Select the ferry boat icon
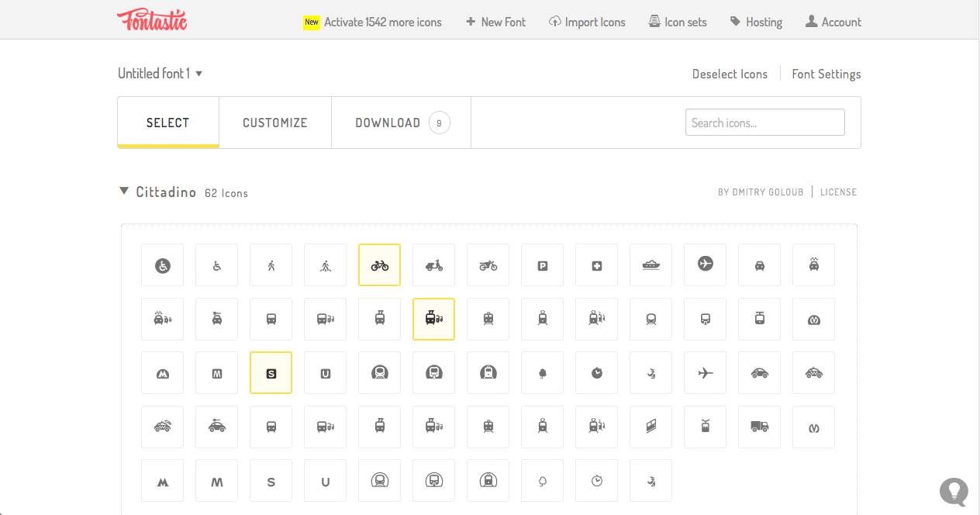 (650, 264)
